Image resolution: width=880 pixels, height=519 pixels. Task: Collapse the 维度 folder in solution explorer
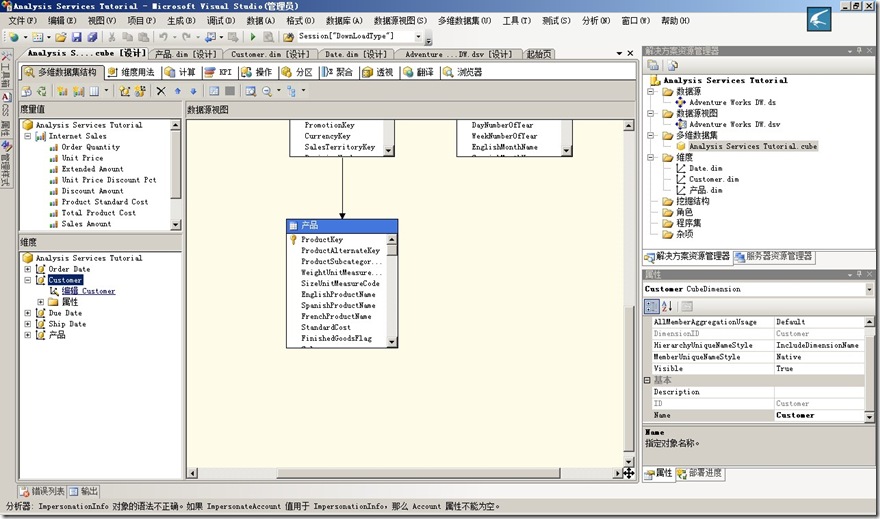tap(651, 157)
